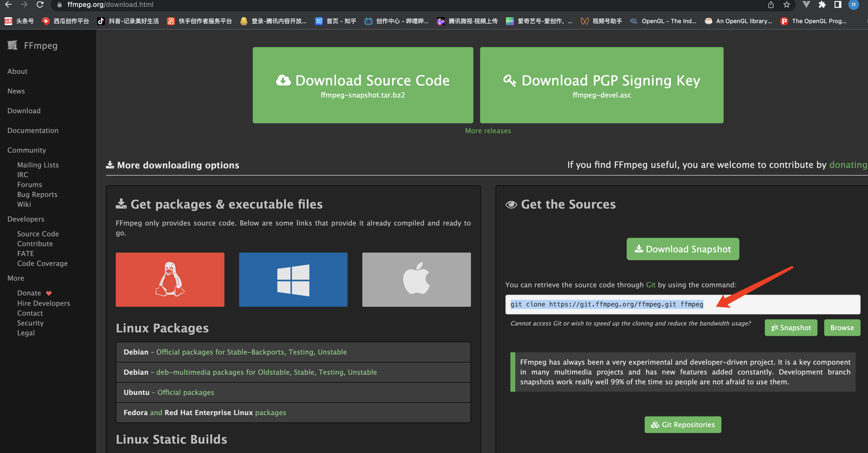Open About in the sidebar

tap(17, 71)
